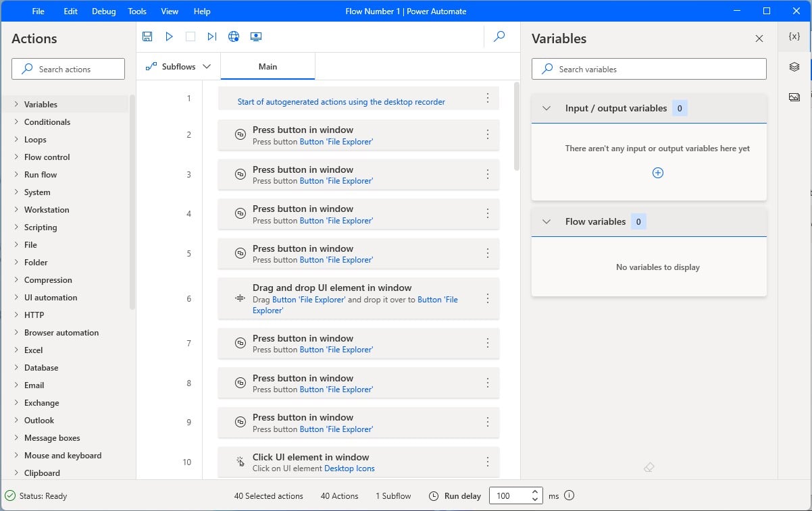Expand the Mouse and keyboard actions category
The height and width of the screenshot is (511, 812).
pos(16,455)
